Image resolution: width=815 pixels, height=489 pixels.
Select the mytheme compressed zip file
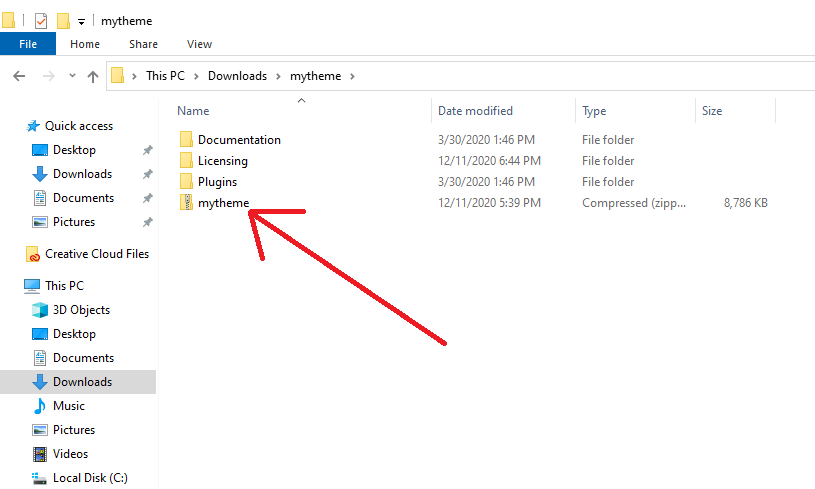(x=223, y=203)
